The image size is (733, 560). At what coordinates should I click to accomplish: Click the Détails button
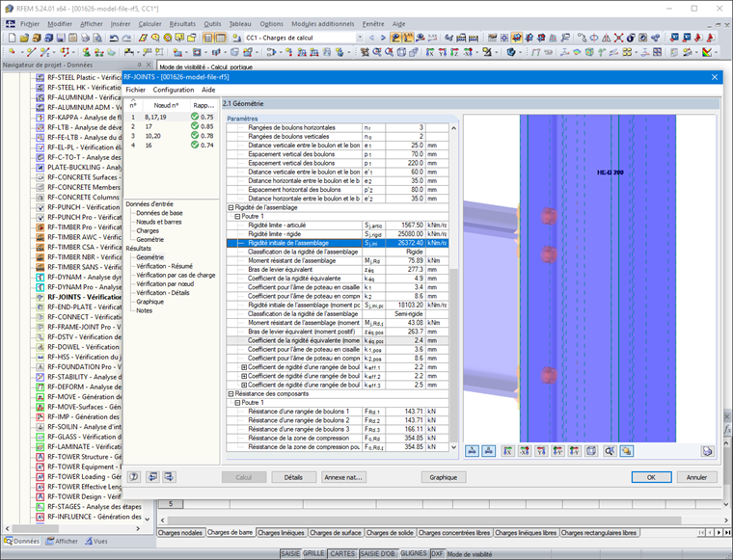click(x=293, y=477)
